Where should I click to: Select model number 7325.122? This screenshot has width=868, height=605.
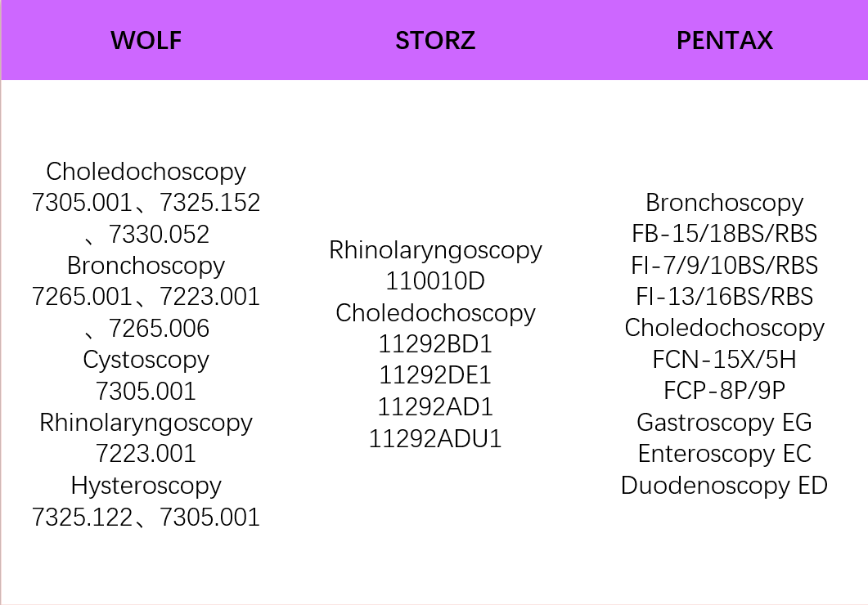point(82,518)
